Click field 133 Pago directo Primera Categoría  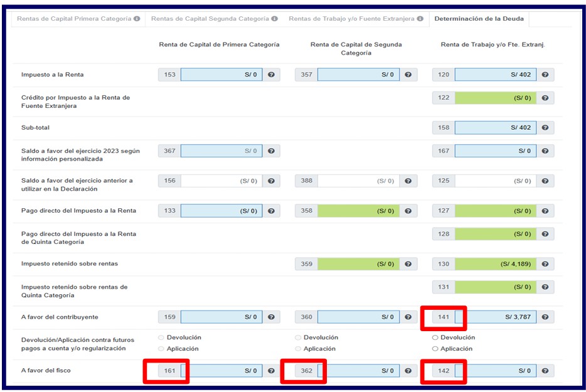pos(221,211)
